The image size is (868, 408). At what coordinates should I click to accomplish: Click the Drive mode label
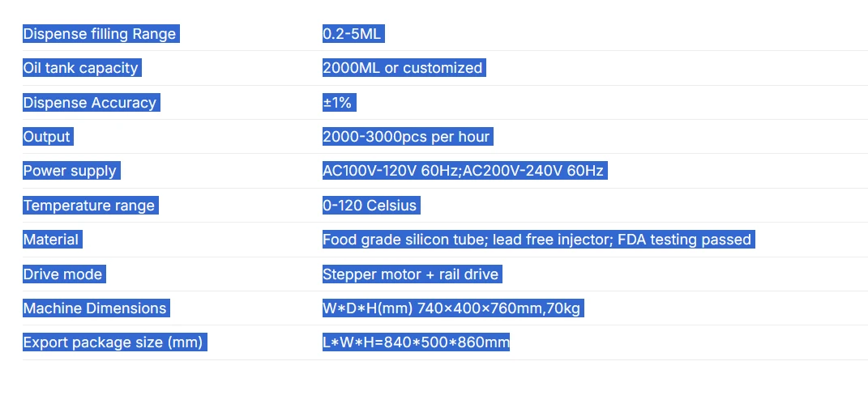pos(63,274)
